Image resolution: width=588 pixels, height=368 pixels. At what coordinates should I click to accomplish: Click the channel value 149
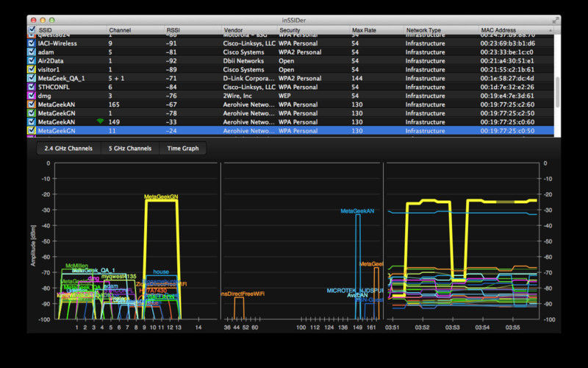(x=114, y=122)
